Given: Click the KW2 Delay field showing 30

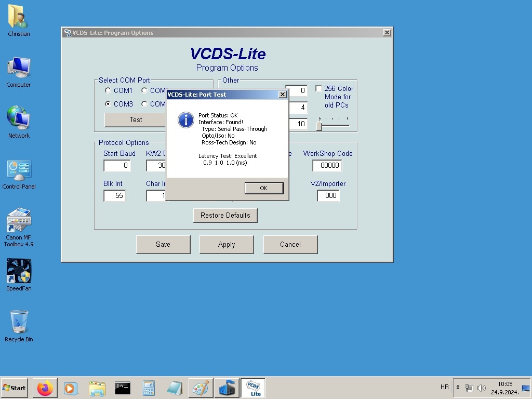Looking at the screenshot, I should click(x=156, y=166).
